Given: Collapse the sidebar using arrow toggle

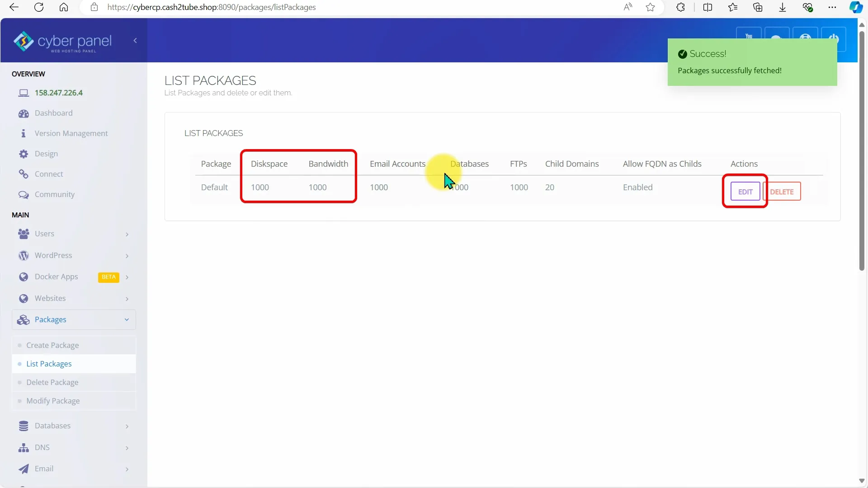Looking at the screenshot, I should pos(135,41).
